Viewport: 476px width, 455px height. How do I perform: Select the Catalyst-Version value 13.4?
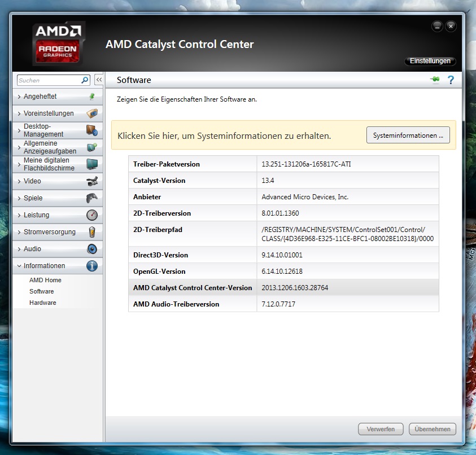pos(268,181)
